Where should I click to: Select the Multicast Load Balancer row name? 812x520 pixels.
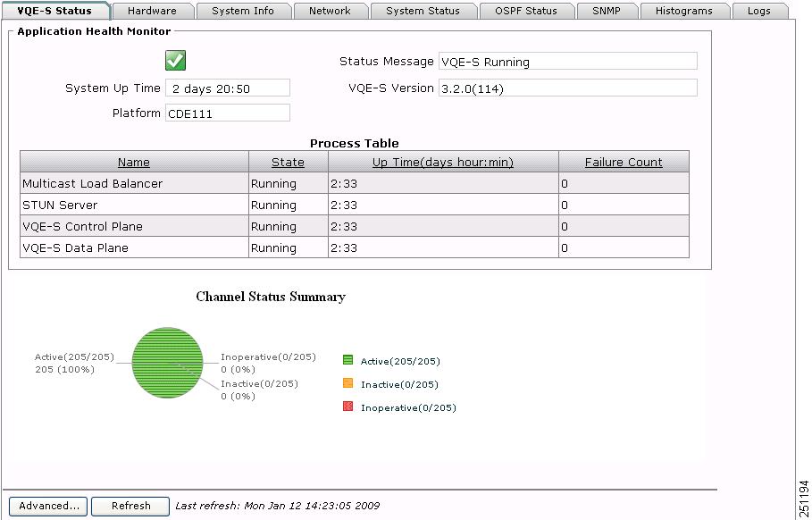point(92,184)
